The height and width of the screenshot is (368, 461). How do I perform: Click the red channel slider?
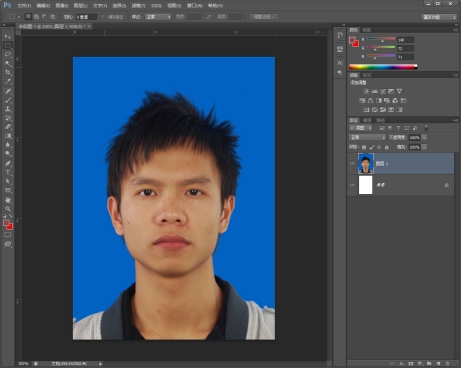381,39
